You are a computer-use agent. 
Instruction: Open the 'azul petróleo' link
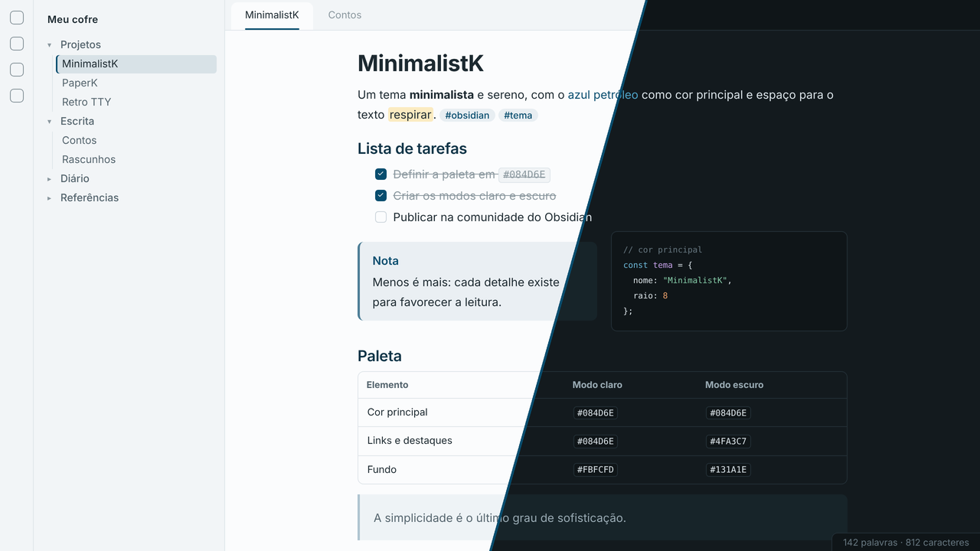pos(603,95)
